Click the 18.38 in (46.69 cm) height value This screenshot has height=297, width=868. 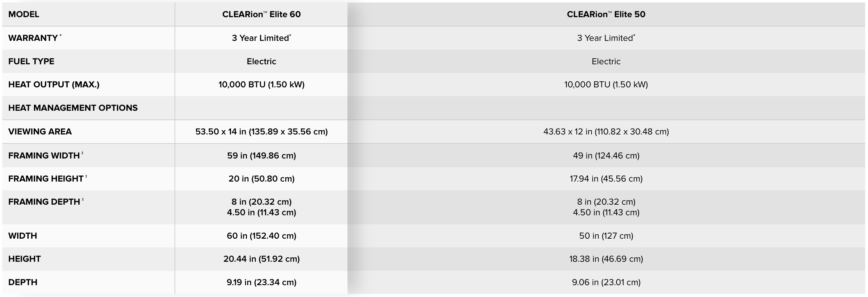click(x=606, y=259)
